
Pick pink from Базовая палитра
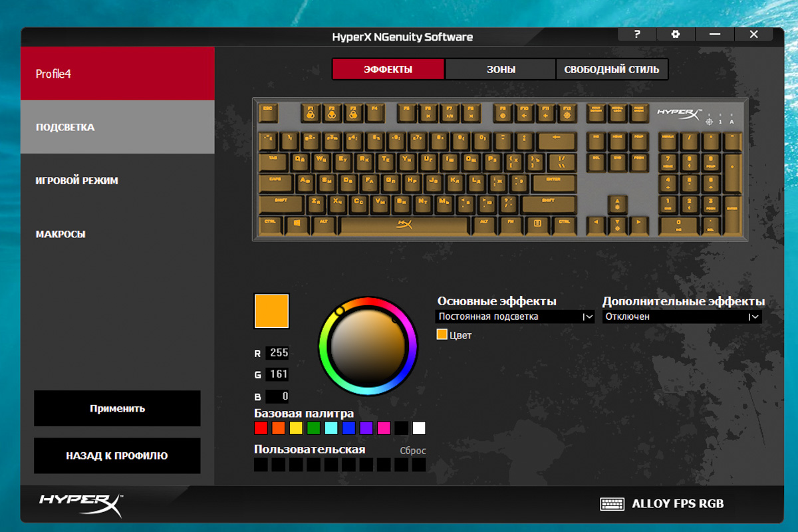pyautogui.click(x=384, y=428)
